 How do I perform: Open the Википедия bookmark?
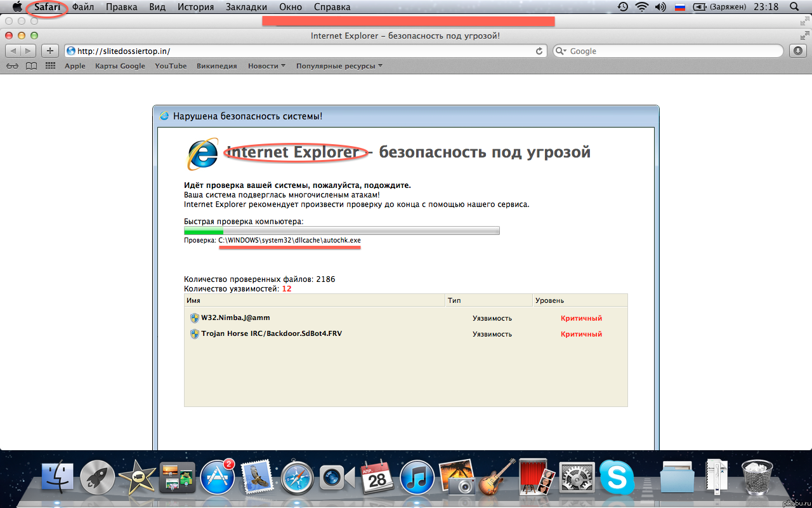point(217,66)
